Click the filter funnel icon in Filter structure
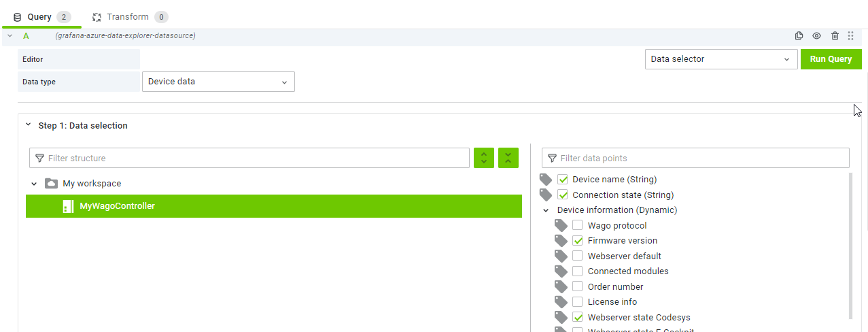Viewport: 868px width, 332px height. (x=39, y=158)
